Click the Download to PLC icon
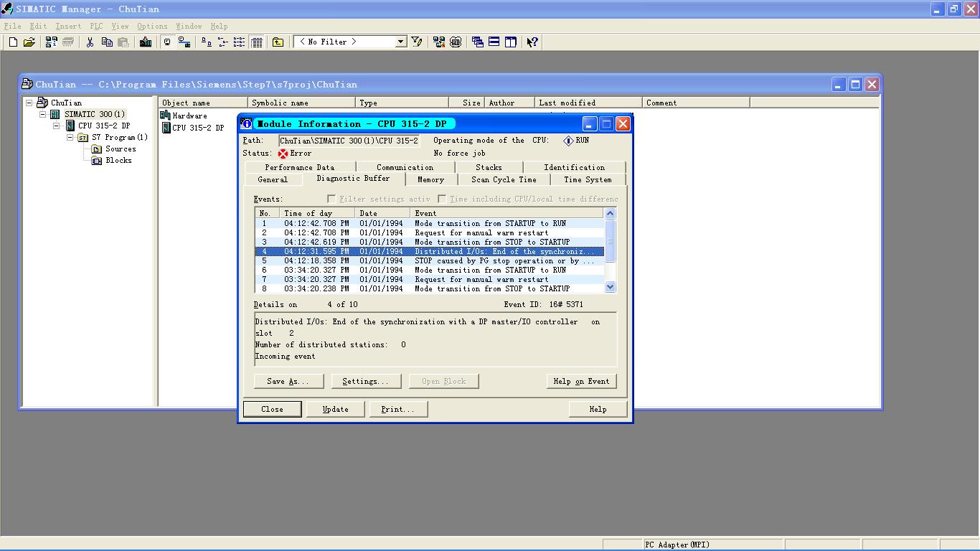 (146, 42)
